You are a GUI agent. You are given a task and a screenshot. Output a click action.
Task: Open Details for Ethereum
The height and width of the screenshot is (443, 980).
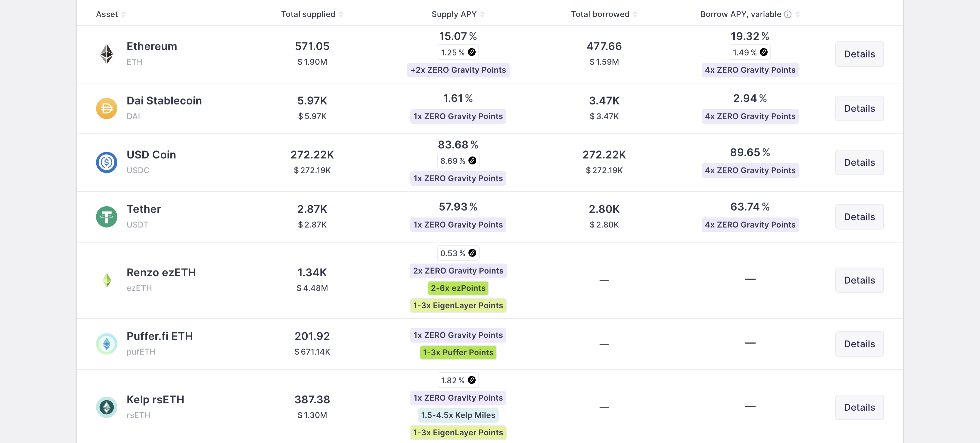859,54
